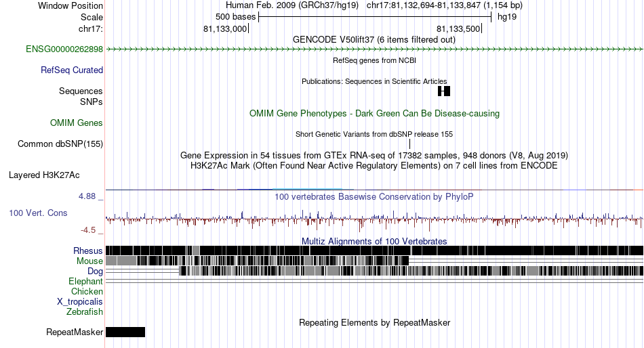The height and width of the screenshot is (348, 644).
Task: Click Short Genetic Variants from dbSNP title
Action: click(x=374, y=134)
